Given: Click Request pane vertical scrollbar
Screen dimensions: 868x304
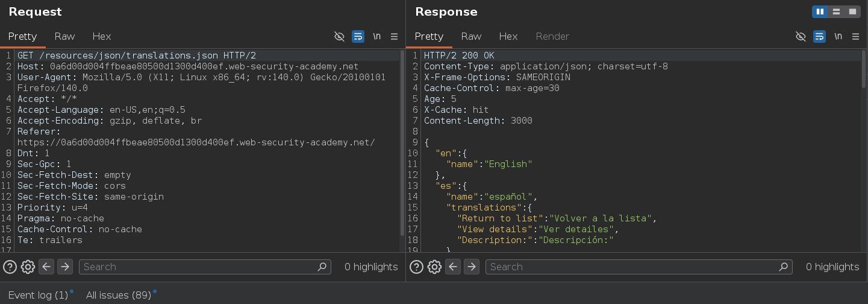Looking at the screenshot, I should click(x=402, y=142).
